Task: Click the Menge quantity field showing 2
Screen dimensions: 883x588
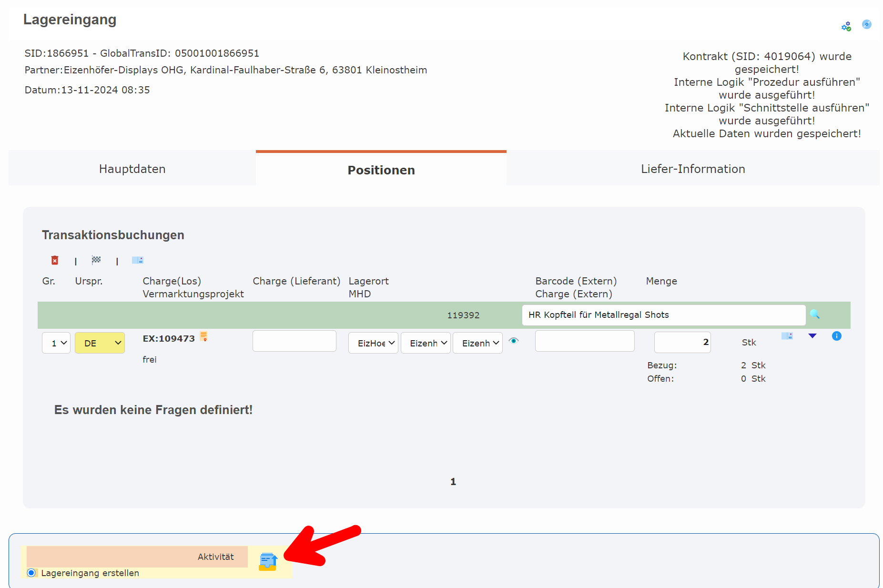Action: (682, 342)
